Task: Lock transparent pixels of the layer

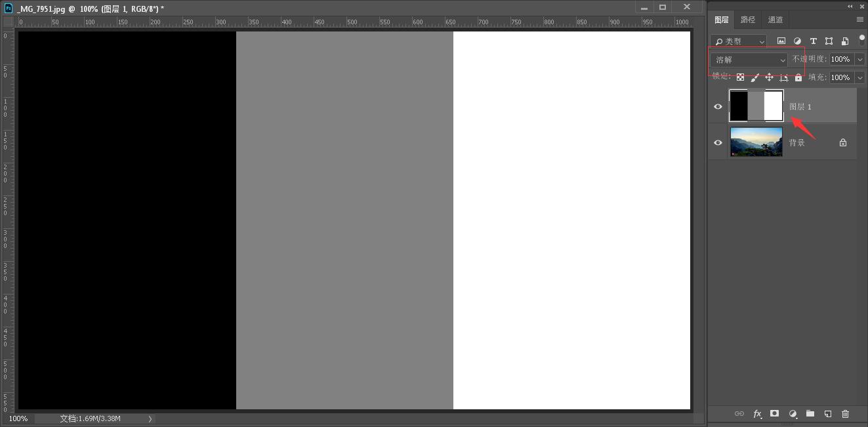Action: (x=740, y=77)
